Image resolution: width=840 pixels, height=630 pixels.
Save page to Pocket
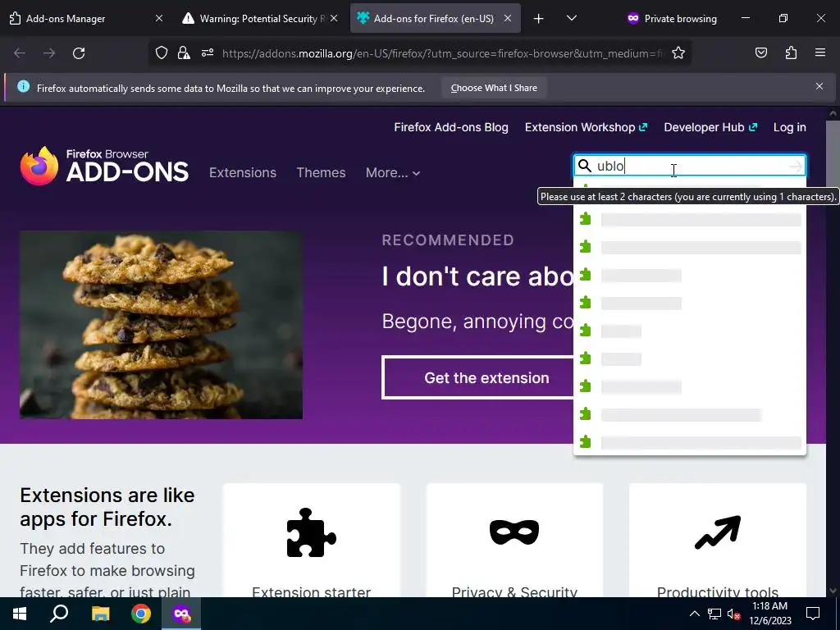click(x=760, y=53)
